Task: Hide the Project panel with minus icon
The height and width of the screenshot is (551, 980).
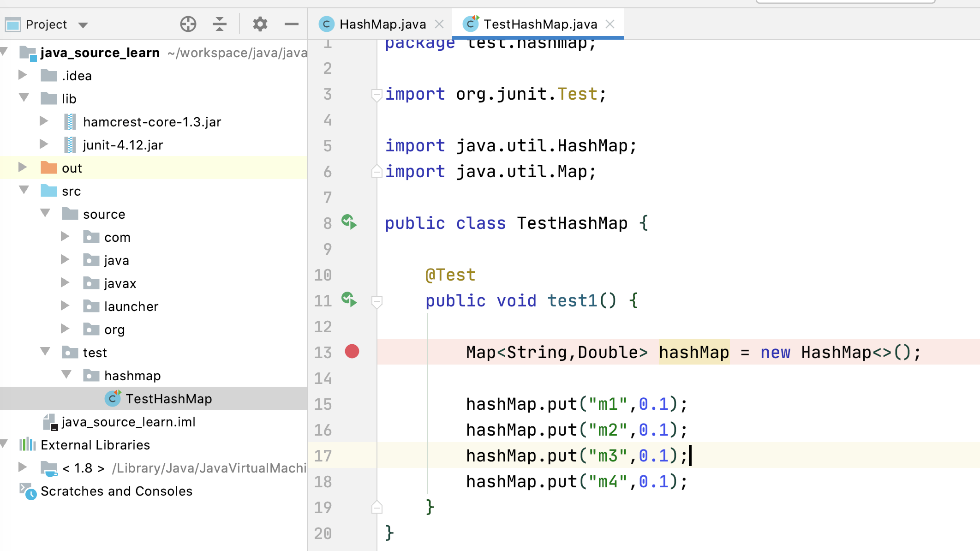Action: click(x=292, y=24)
